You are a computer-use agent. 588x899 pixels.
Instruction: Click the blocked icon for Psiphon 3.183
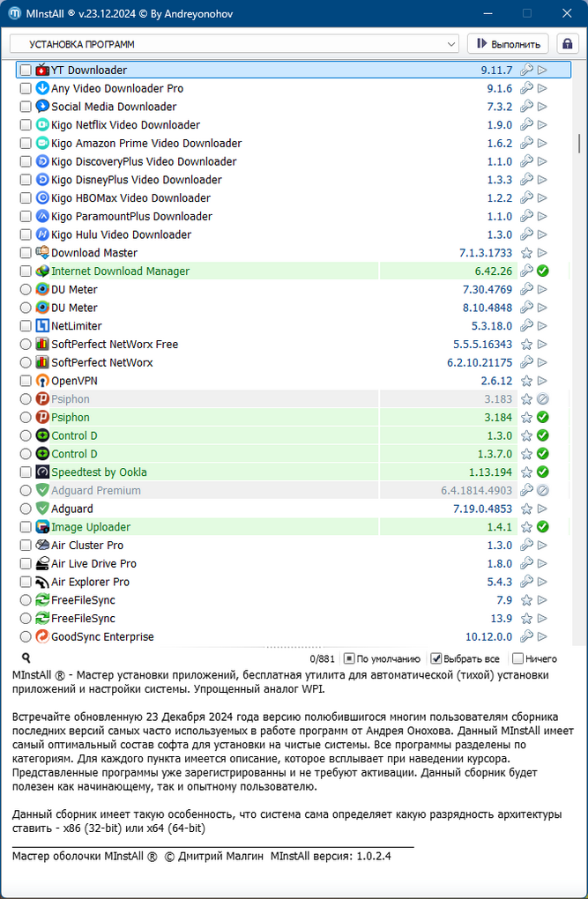pos(543,399)
